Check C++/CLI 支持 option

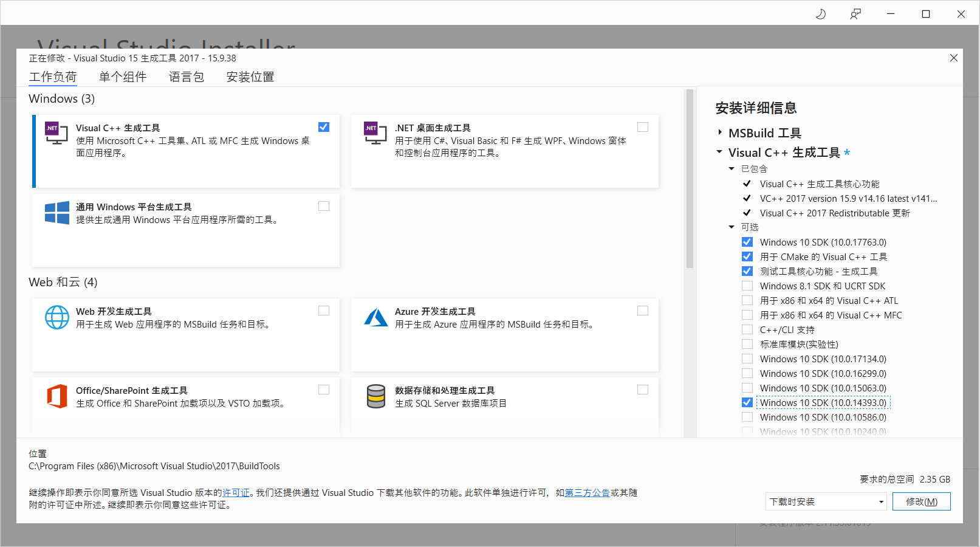point(747,329)
